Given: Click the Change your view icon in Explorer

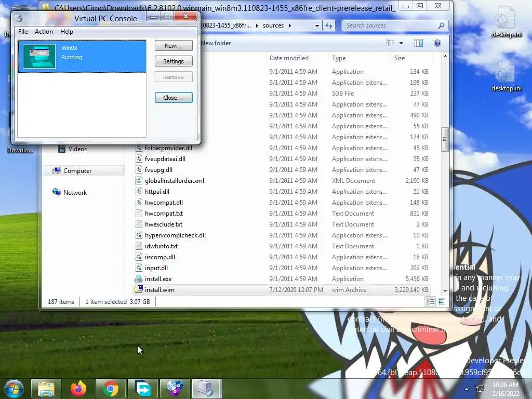Looking at the screenshot, I should coord(390,43).
